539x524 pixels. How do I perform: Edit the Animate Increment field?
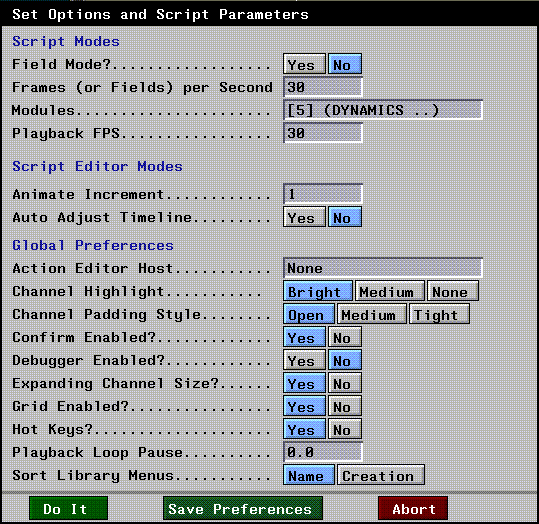click(x=323, y=194)
